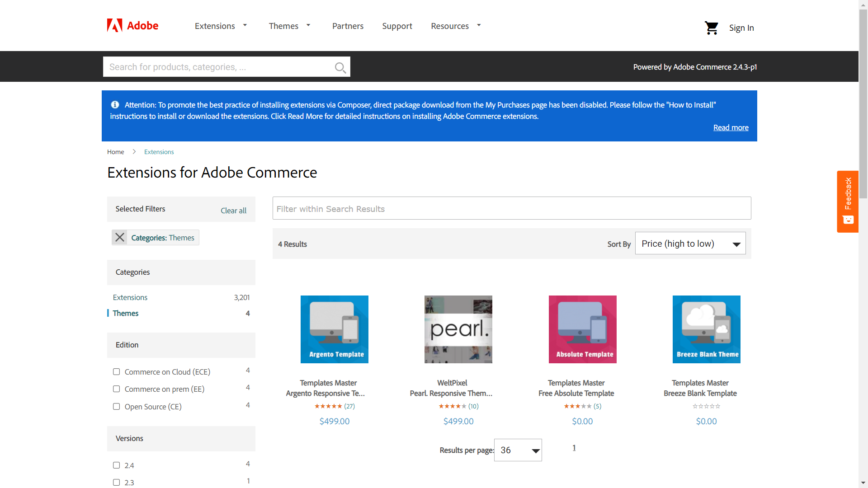Select the Themes category in sidebar
The image size is (868, 488).
126,313
